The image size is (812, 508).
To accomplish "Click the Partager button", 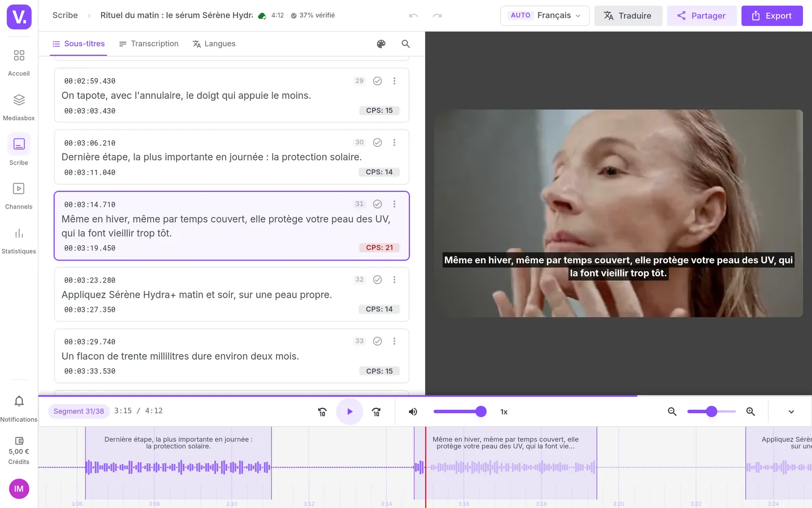I will pos(701,16).
